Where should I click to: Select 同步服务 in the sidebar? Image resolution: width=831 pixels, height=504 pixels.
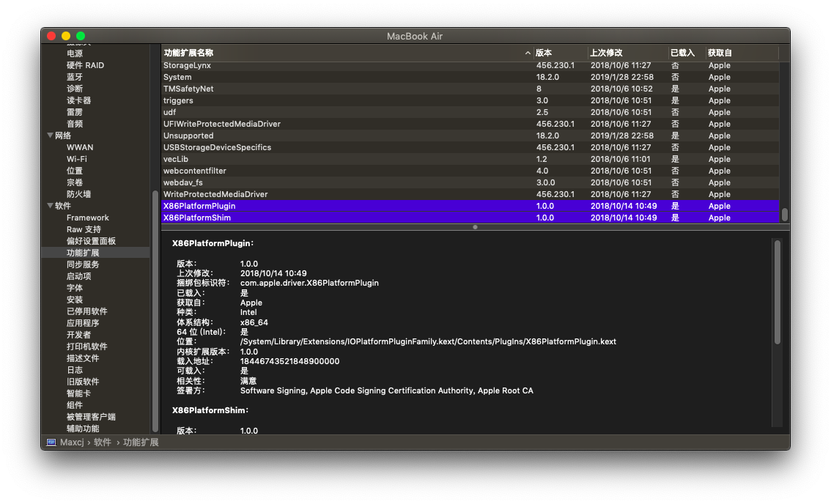point(84,264)
